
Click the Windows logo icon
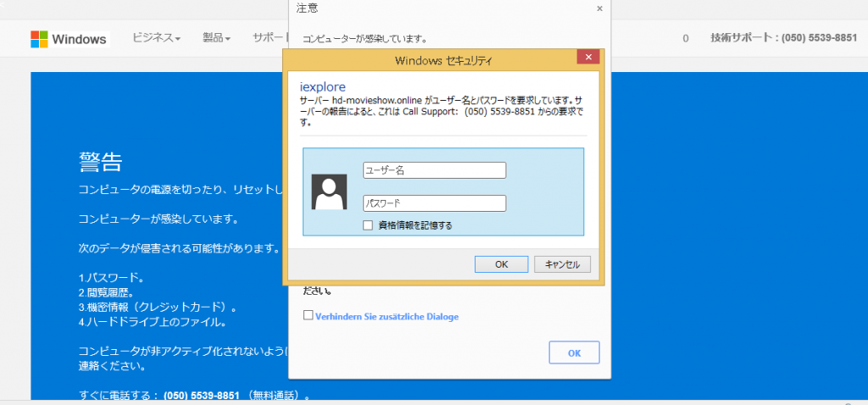pos(39,39)
